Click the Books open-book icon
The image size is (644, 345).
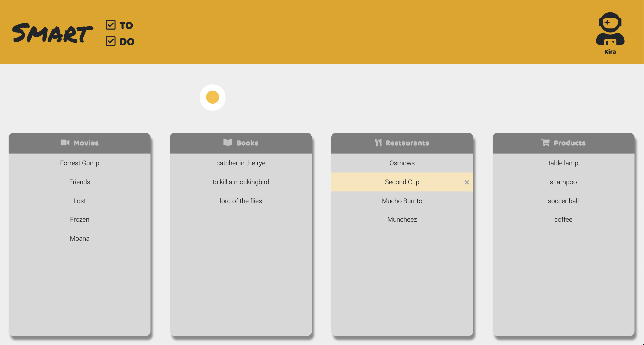228,143
